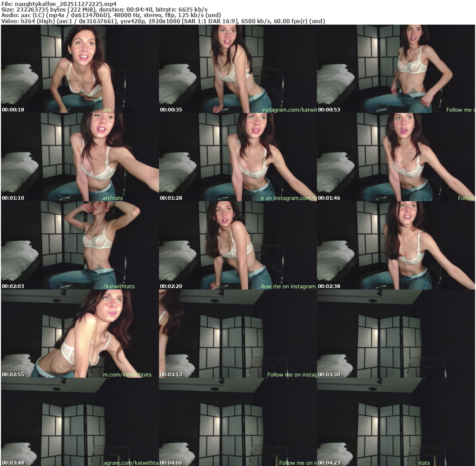Click the file name line in header
Viewport: 476px width, 466px height.
59,4
